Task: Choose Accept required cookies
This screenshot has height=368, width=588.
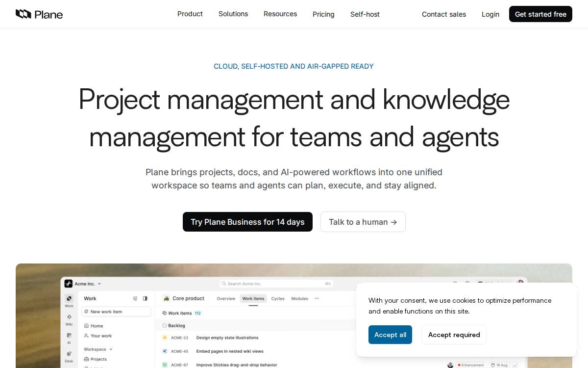Action: (x=454, y=335)
